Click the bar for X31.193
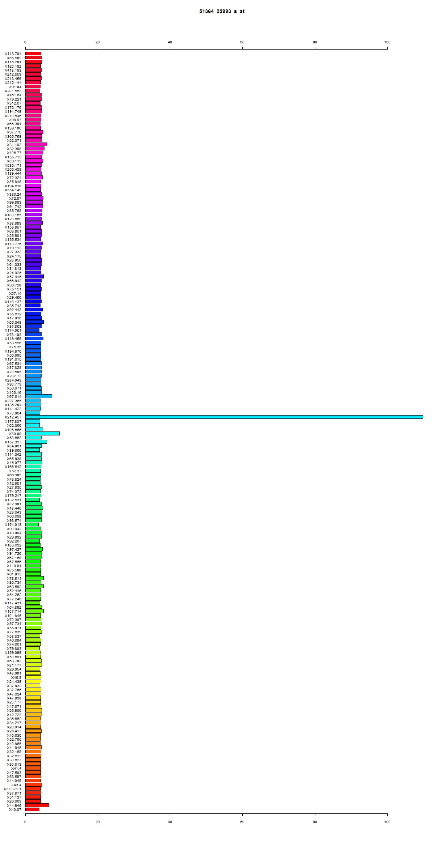This screenshot has width=434, height=868. pos(36,144)
